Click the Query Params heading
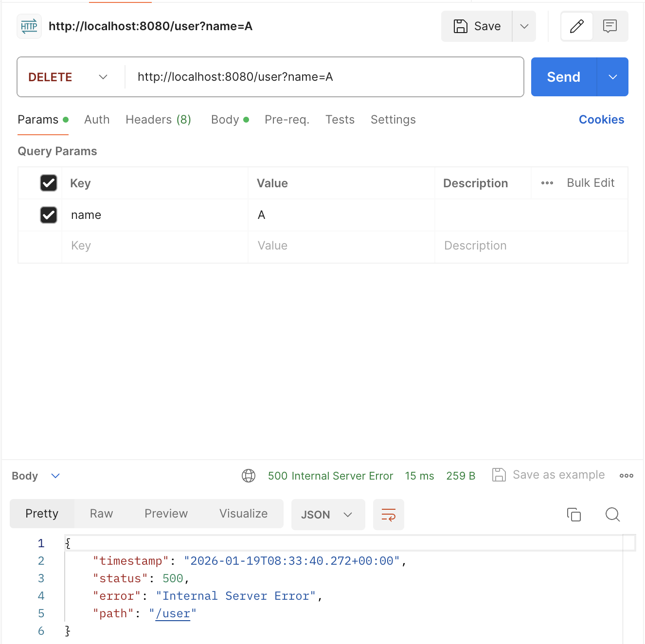645x644 pixels. (57, 151)
